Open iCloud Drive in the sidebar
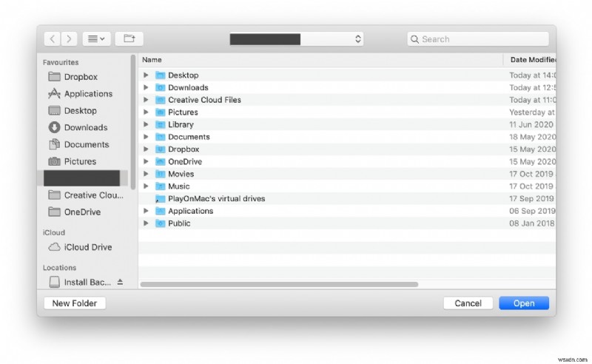Screen dimensions: 592x364 88,247
